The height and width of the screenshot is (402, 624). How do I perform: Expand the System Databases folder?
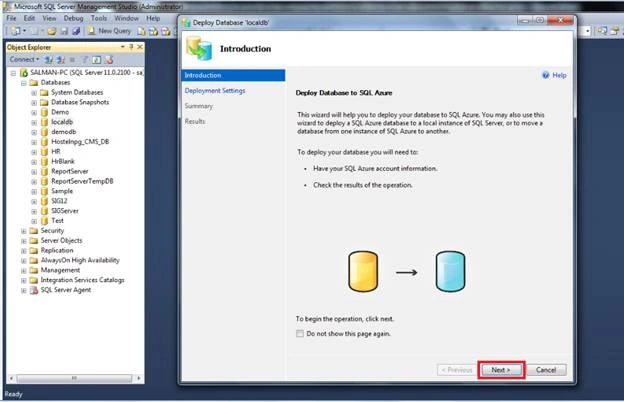pos(34,93)
